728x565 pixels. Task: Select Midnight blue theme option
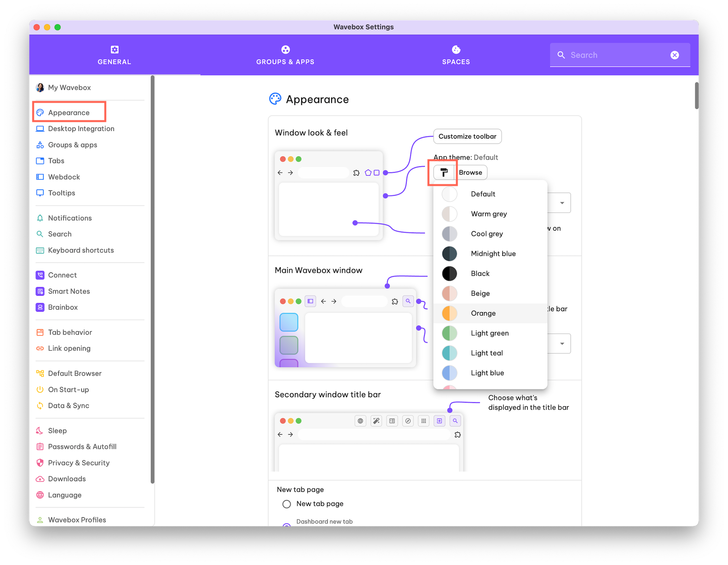pos(490,254)
